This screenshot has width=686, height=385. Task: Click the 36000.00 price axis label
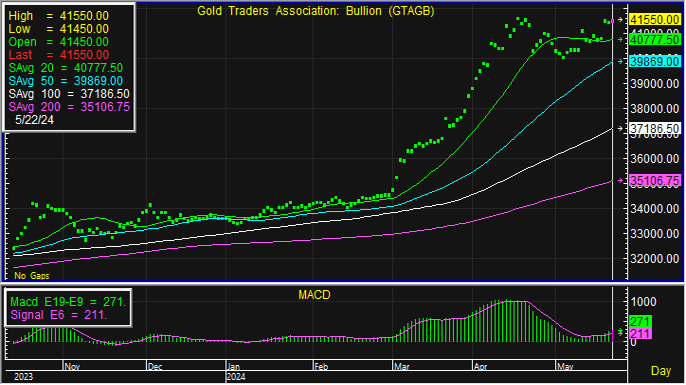coord(654,159)
